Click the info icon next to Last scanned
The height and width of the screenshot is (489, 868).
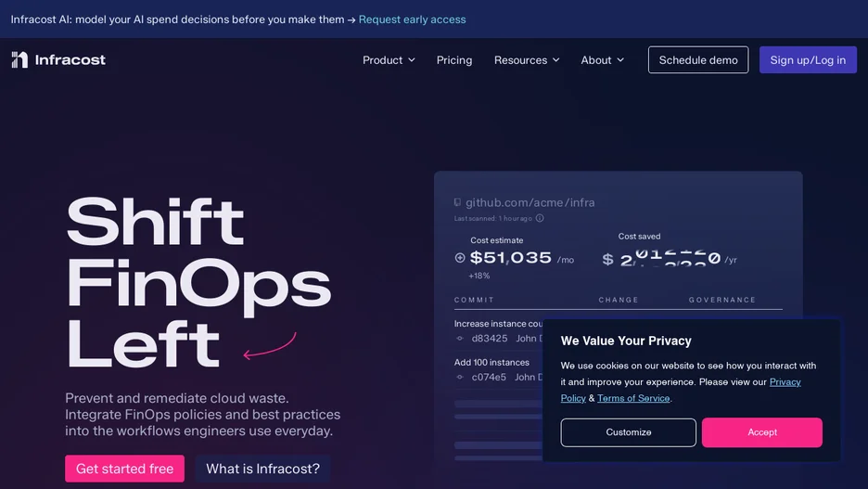540,218
